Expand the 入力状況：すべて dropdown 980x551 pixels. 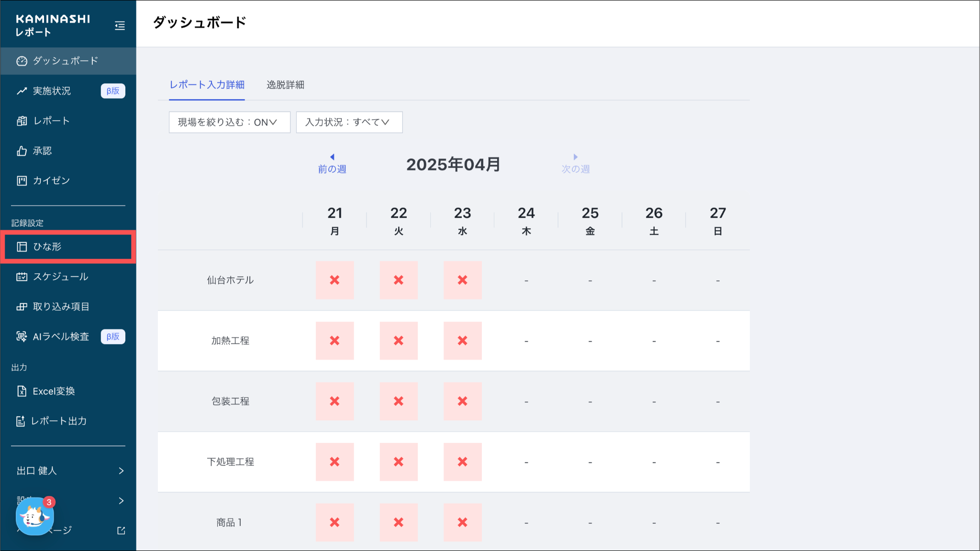click(349, 122)
